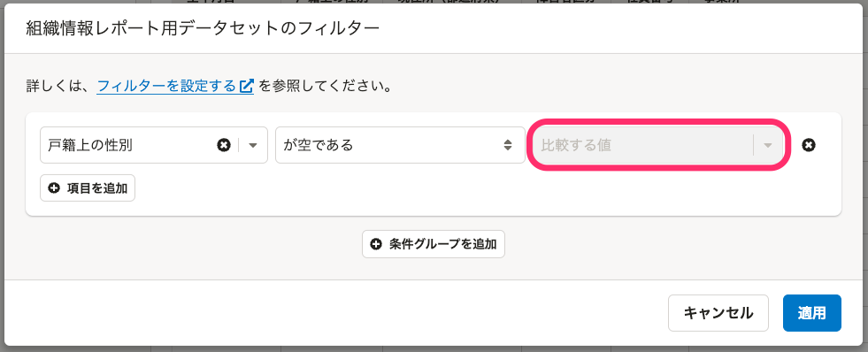Click the plus icon in 項目を追加
This screenshot has width=868, height=352.
(54, 188)
